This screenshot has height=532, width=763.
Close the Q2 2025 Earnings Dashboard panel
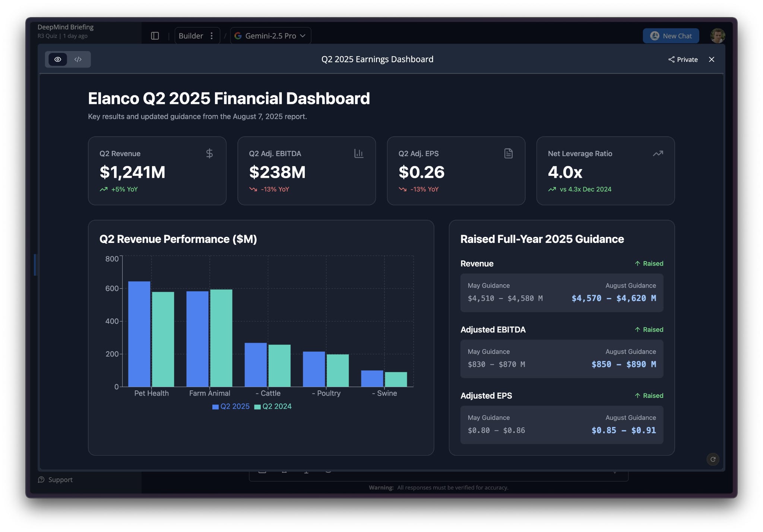point(712,59)
